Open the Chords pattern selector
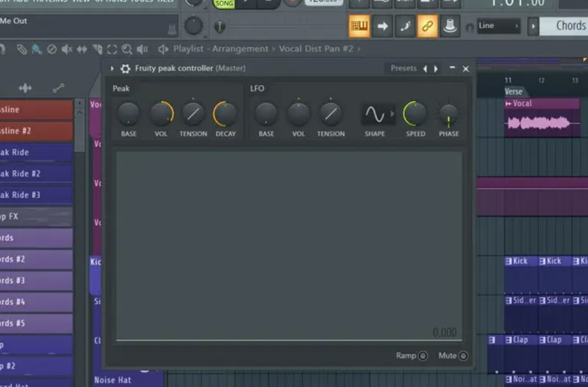The height and width of the screenshot is (387, 588). coord(564,26)
